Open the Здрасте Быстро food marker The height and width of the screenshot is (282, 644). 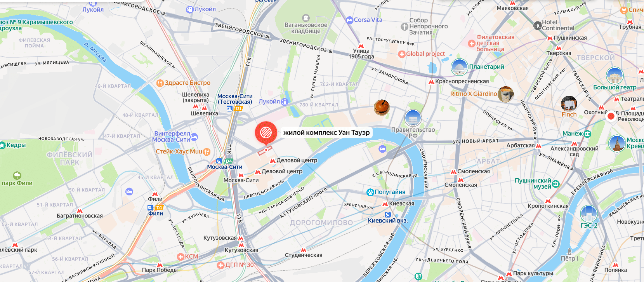click(160, 83)
